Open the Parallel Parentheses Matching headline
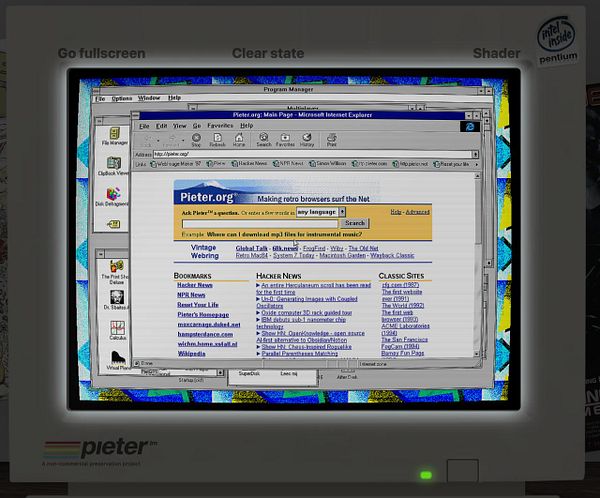Screen dimensions: 600x498 pyautogui.click(x=300, y=353)
